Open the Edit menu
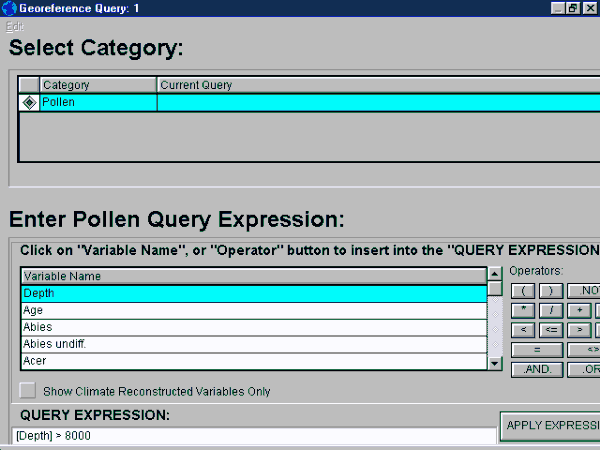The height and width of the screenshot is (450, 600). click(14, 25)
